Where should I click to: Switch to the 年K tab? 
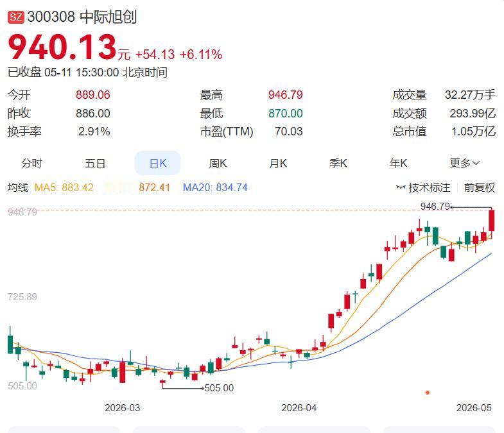(x=398, y=163)
